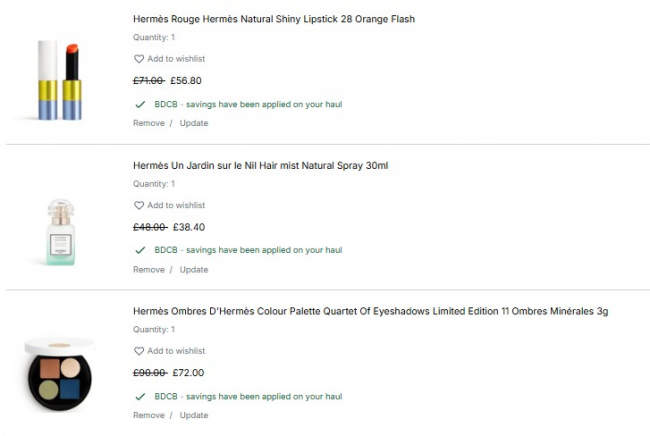View the Ombres D'Hermès eyeshadow palette image

59,371
